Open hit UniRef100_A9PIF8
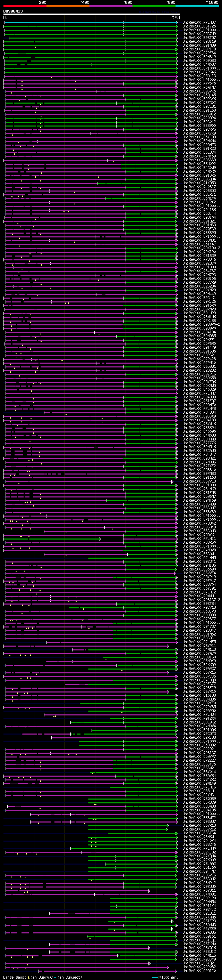Screen dimensions: 222x980 pyautogui.click(x=199, y=49)
